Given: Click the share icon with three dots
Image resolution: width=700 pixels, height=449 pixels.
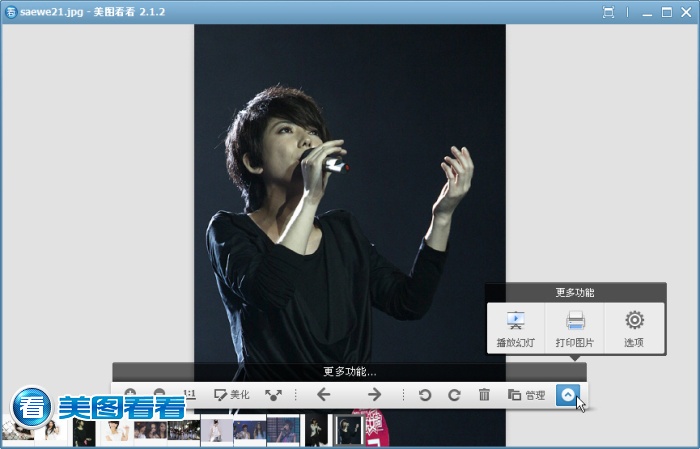Looking at the screenshot, I should pos(273,395).
